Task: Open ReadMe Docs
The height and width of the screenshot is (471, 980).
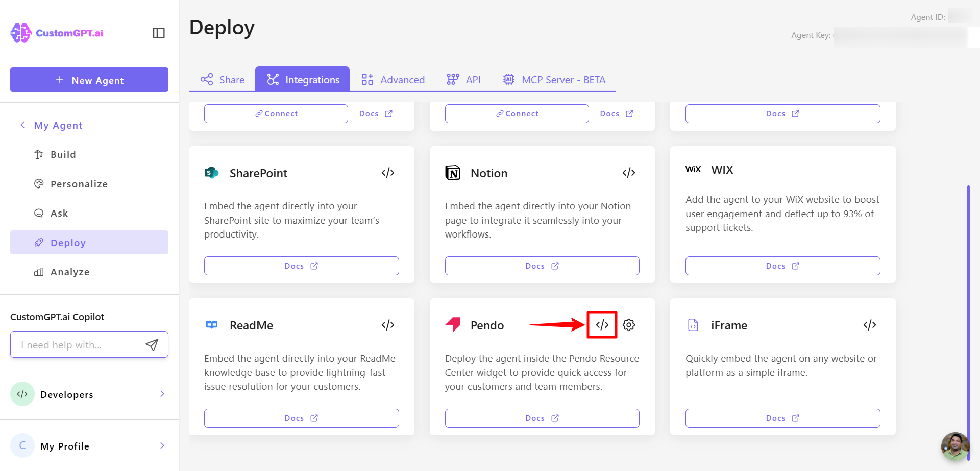Action: 302,418
